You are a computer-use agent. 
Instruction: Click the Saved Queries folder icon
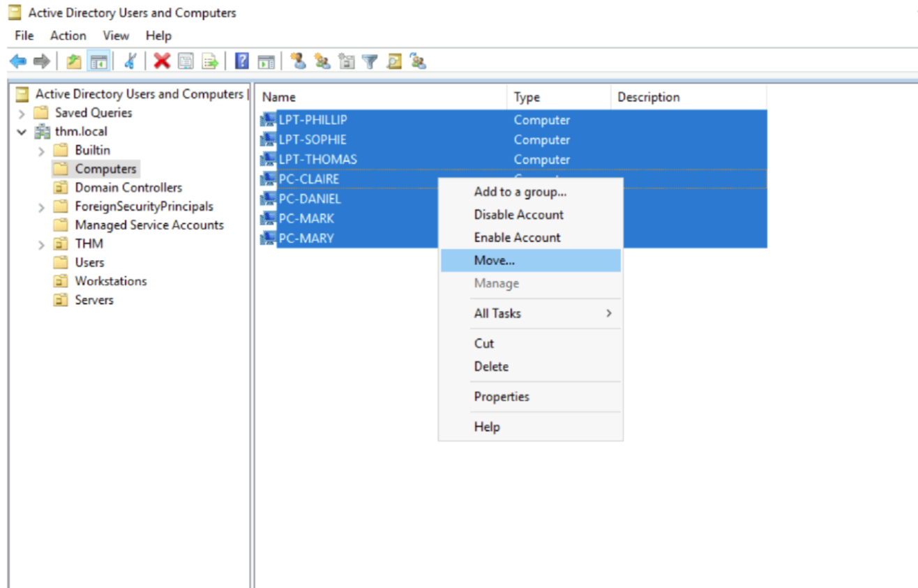(42, 112)
